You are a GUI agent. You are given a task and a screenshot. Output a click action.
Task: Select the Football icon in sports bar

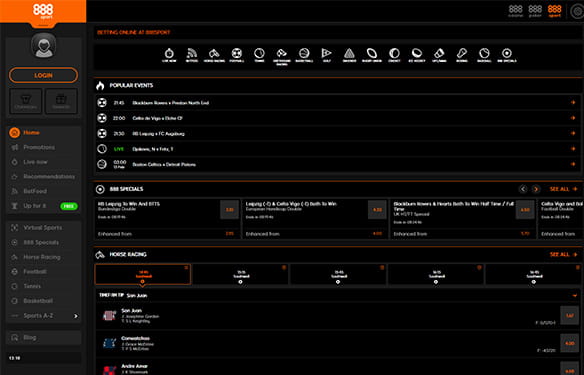point(237,55)
